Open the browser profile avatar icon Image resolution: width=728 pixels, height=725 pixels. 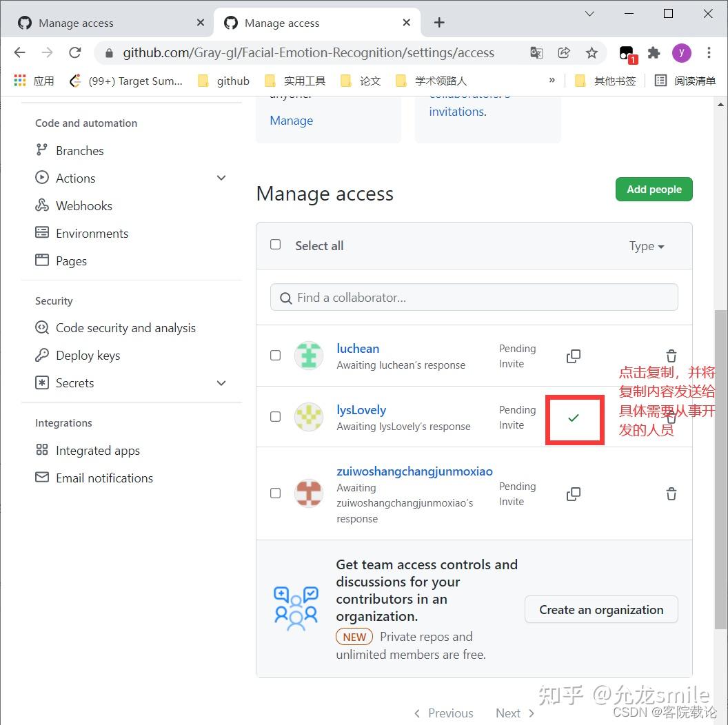[682, 52]
